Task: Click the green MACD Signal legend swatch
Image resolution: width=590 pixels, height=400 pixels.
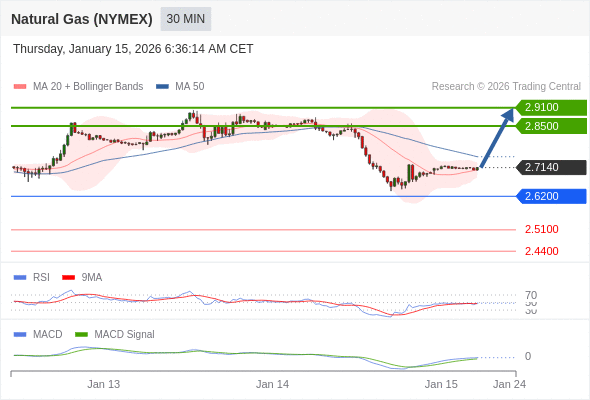Action: point(81,335)
